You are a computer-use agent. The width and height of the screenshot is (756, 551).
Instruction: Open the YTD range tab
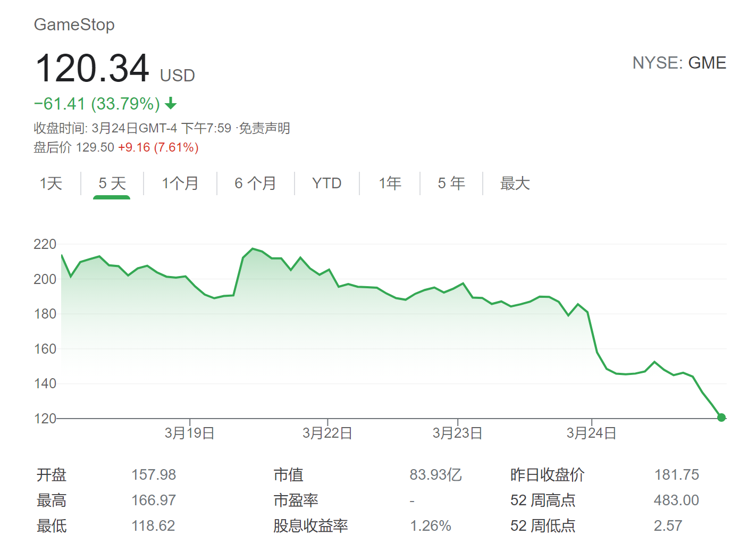(326, 183)
